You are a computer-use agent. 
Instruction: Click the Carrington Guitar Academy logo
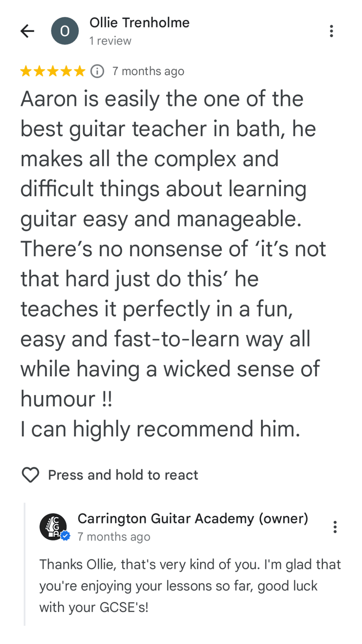click(53, 527)
